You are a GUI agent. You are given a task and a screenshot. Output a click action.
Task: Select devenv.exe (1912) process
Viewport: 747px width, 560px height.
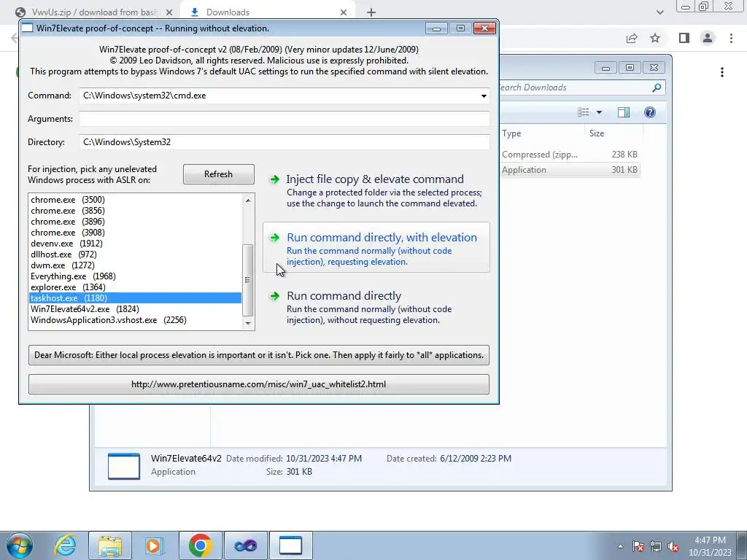click(x=135, y=244)
